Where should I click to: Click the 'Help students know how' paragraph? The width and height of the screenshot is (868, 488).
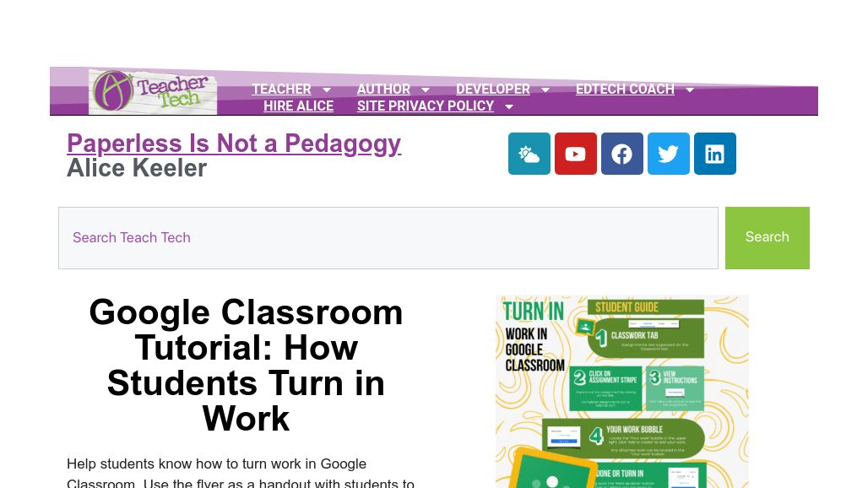click(241, 473)
